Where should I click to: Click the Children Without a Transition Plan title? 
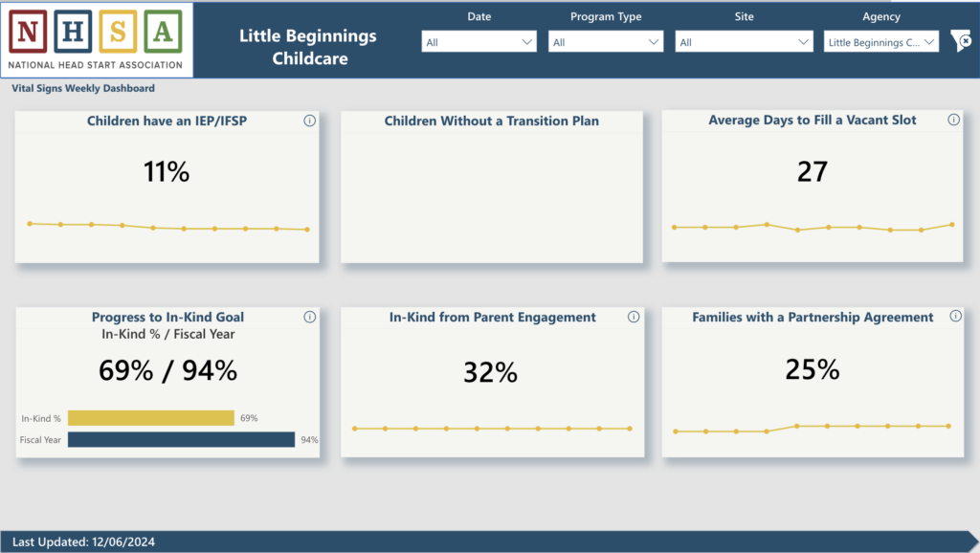point(492,122)
